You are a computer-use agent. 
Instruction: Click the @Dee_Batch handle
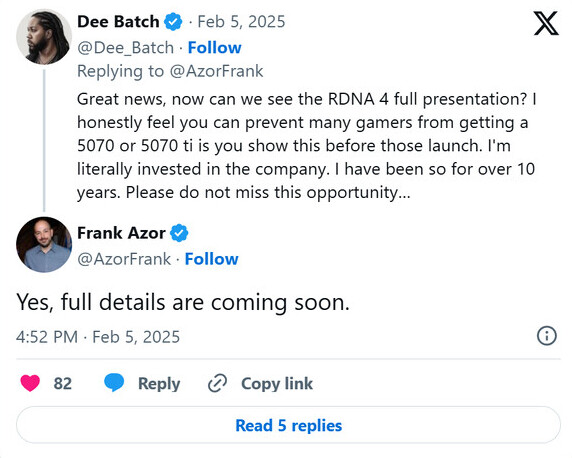(125, 48)
